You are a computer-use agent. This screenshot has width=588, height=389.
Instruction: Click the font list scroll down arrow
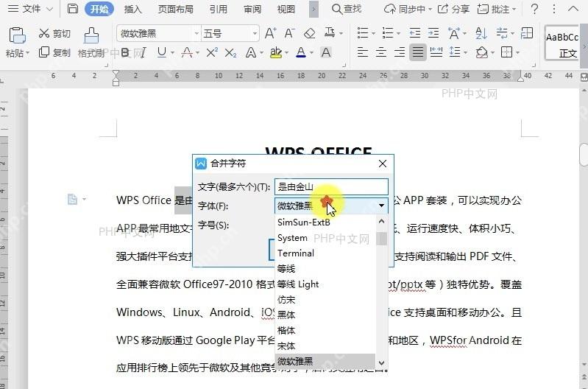(381, 362)
